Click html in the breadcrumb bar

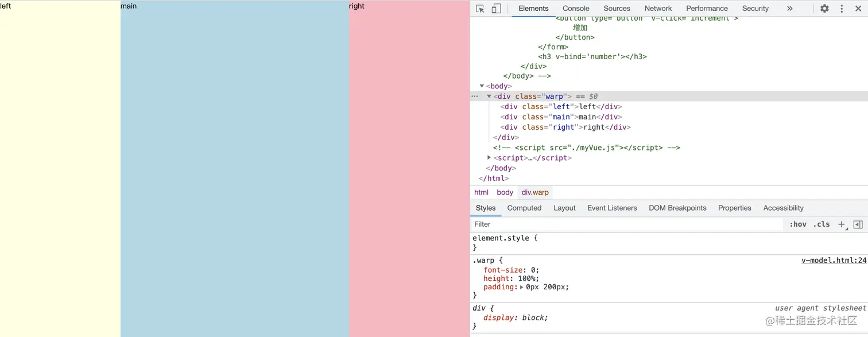click(481, 192)
